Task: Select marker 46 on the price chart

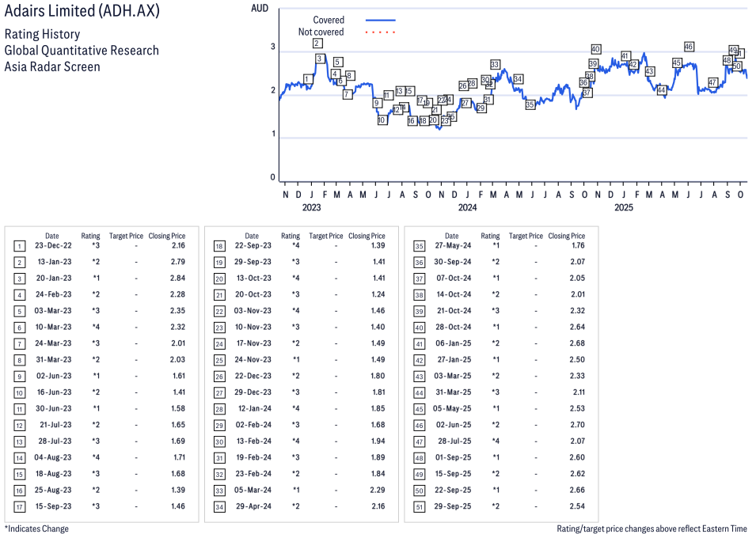Action: [689, 47]
